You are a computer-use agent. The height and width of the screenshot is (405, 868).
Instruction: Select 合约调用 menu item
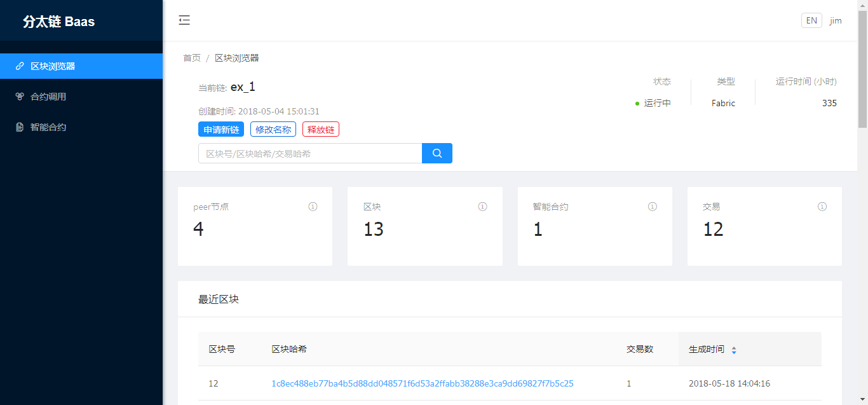point(48,97)
